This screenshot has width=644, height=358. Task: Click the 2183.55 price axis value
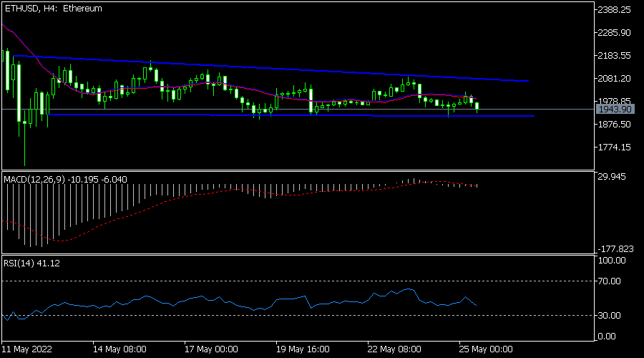614,55
